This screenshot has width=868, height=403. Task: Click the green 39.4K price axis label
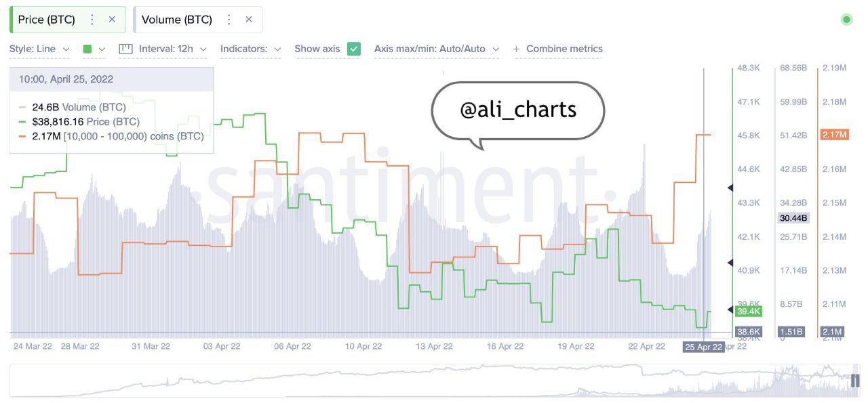pyautogui.click(x=748, y=311)
